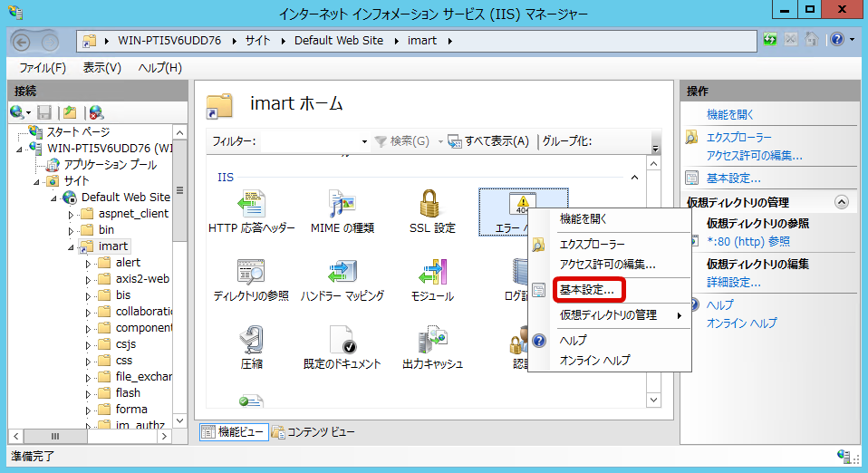This screenshot has height=473, width=868.
Task: Click the home icon in address bar
Action: click(811, 39)
